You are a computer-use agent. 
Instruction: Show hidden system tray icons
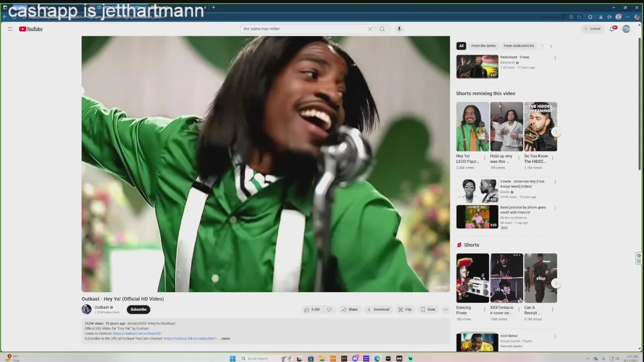588,358
